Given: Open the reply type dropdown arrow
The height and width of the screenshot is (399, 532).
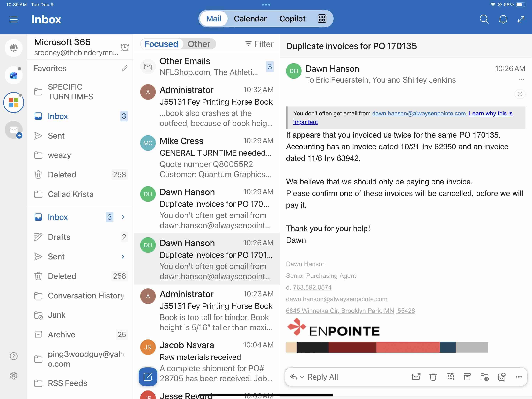Looking at the screenshot, I should pos(302,377).
